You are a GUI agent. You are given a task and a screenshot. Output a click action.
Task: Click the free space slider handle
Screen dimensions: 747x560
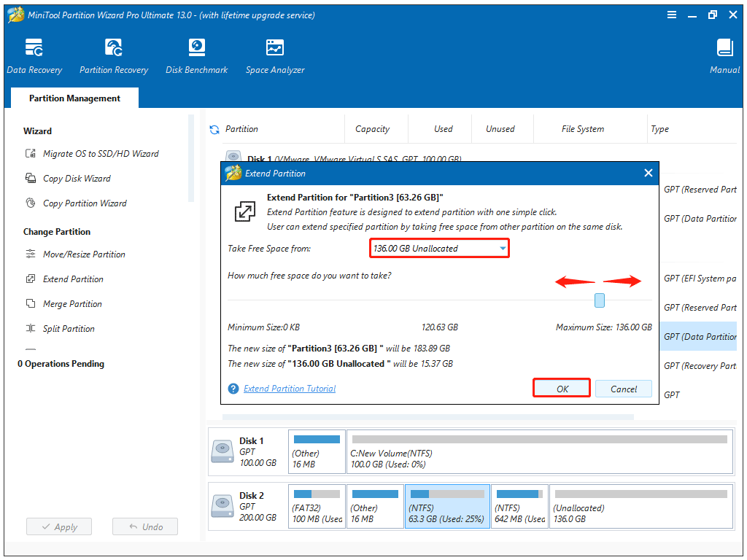pos(600,300)
